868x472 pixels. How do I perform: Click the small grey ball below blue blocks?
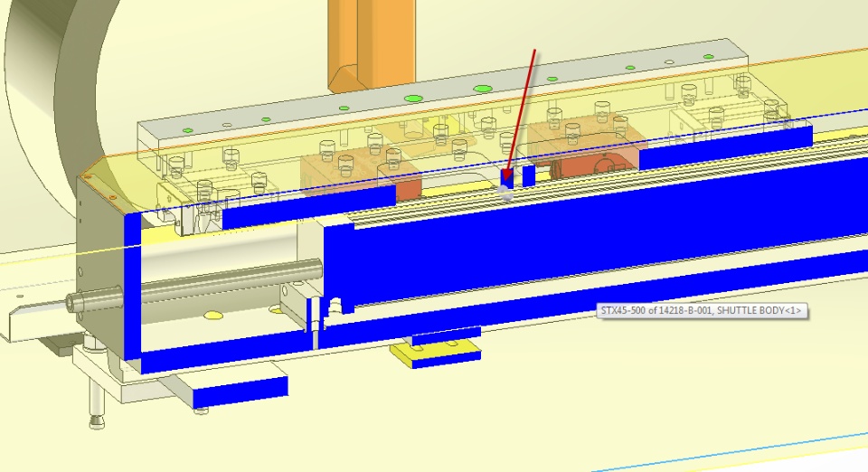click(505, 193)
